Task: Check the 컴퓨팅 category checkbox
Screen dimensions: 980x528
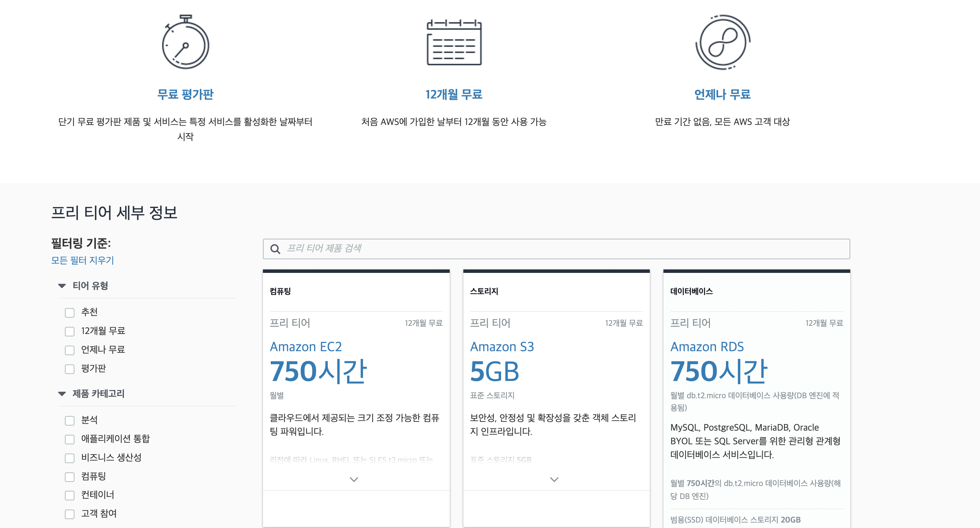Action: [70, 477]
